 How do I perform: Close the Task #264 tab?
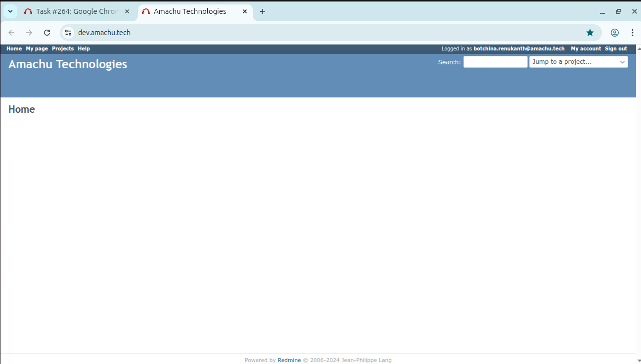[127, 11]
